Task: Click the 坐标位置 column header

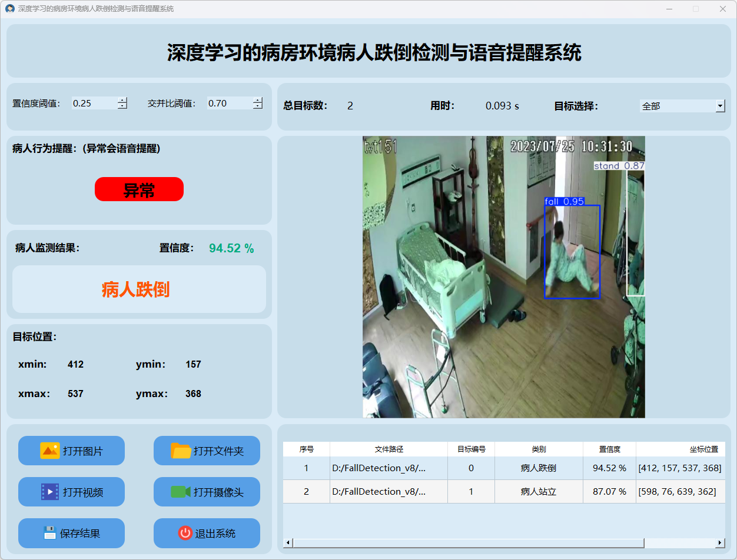Action: (x=680, y=449)
